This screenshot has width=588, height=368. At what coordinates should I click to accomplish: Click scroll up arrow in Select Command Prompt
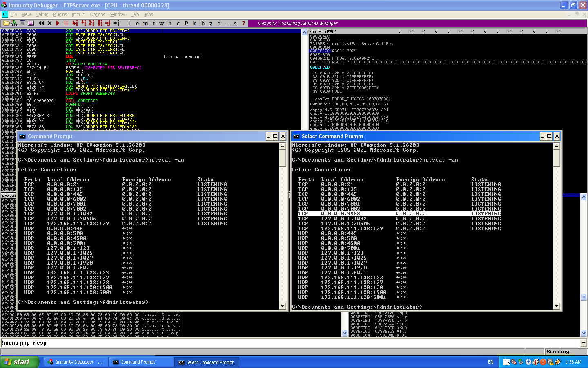click(557, 146)
